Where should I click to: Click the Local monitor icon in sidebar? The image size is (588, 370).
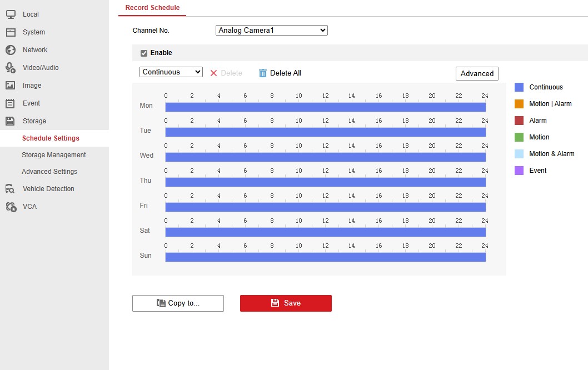pyautogui.click(x=11, y=14)
